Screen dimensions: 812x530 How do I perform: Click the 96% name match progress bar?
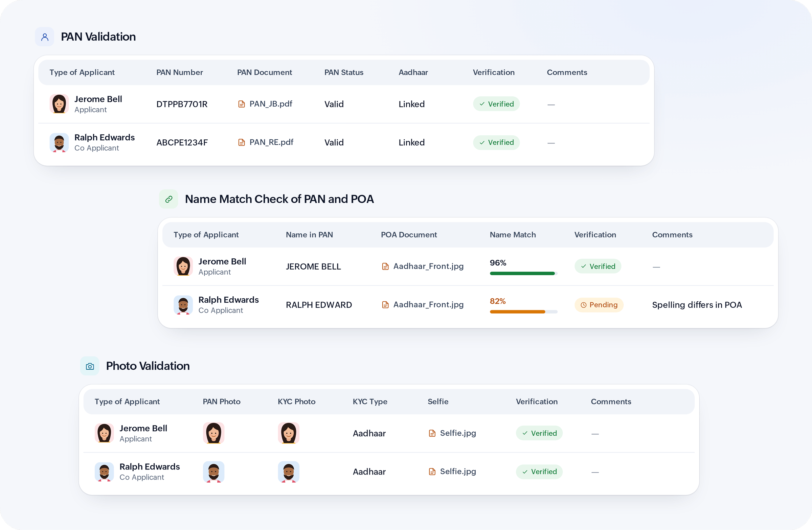[x=524, y=273]
